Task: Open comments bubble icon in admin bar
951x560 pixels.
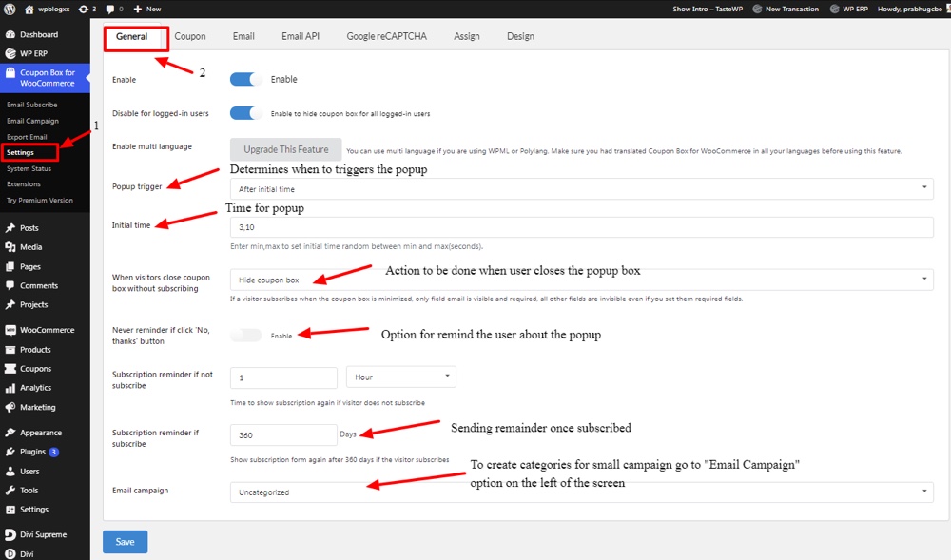Action: click(x=110, y=9)
